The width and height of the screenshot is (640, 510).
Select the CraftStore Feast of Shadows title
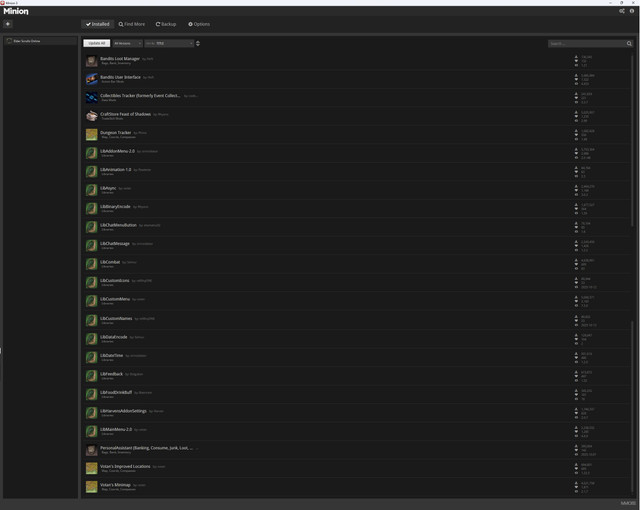coord(126,114)
